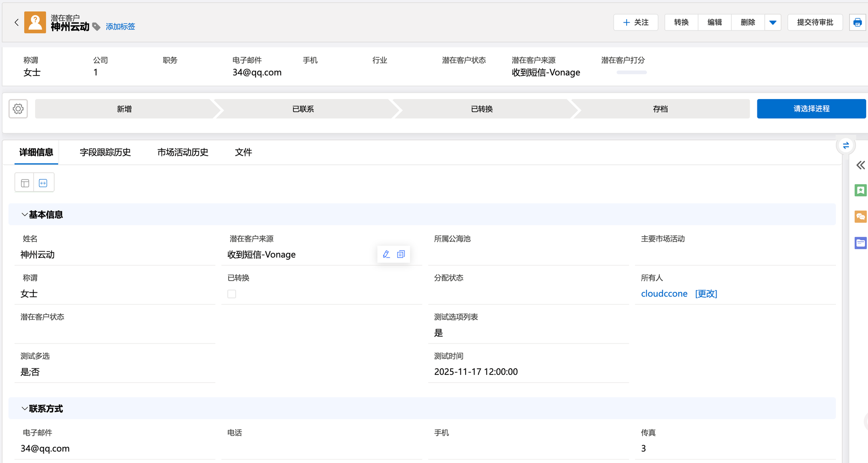Open the dropdown arrow next to 删除
Viewport: 868px width, 463px height.
tap(773, 23)
